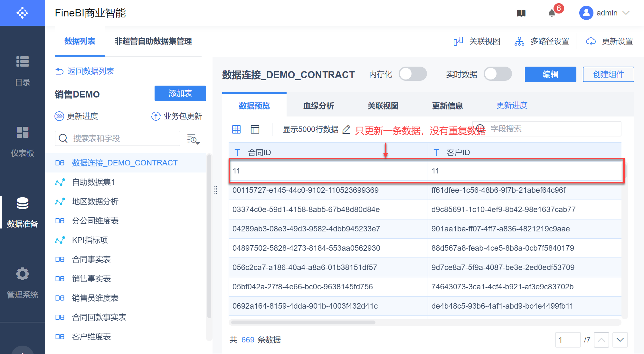This screenshot has height=354, width=644.
Task: Open the help documentation book icon
Action: [521, 13]
